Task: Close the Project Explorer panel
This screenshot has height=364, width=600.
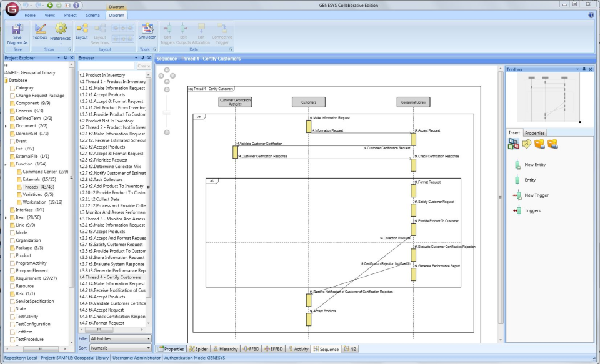Action: (71, 57)
